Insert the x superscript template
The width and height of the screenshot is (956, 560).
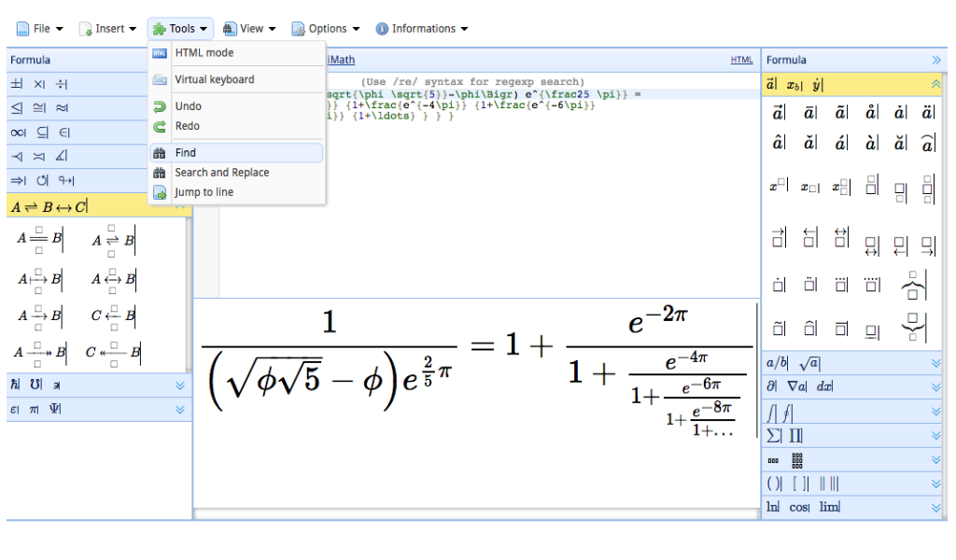pos(778,187)
